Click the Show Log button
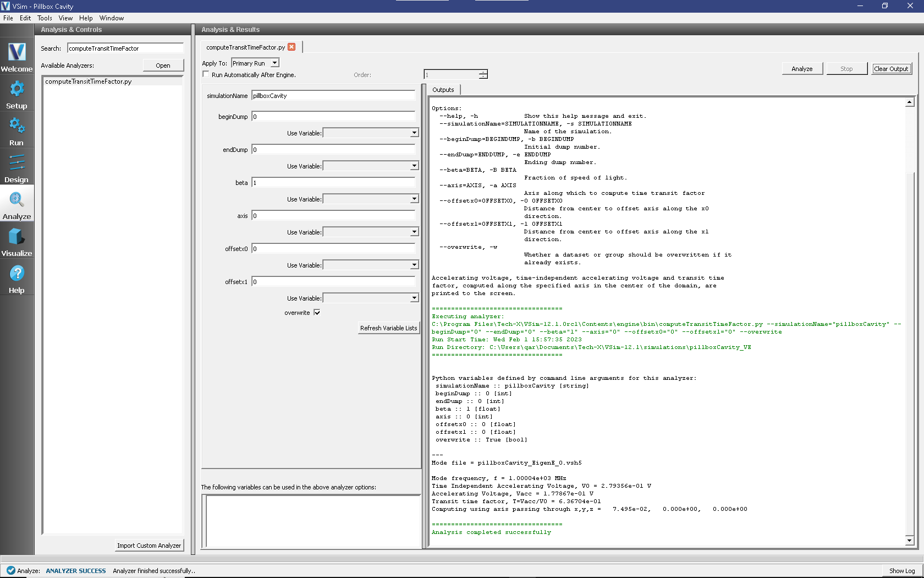This screenshot has height=578, width=924. (902, 571)
